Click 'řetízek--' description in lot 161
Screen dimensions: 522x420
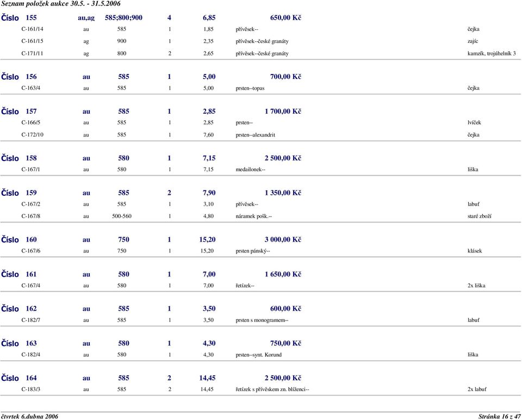(245, 286)
